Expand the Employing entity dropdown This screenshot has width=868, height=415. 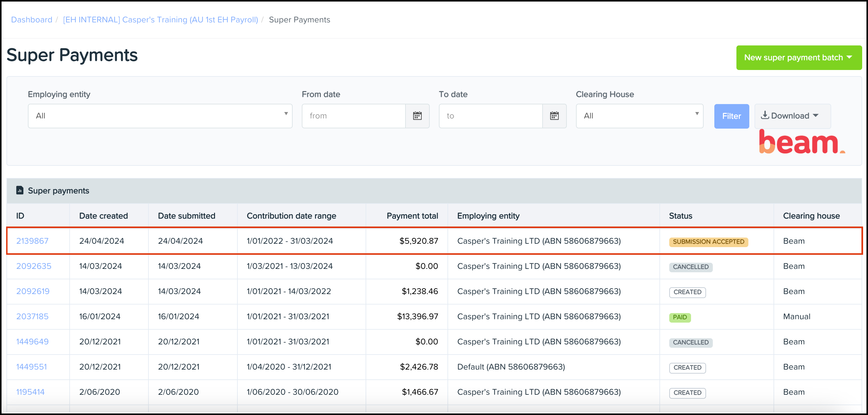tap(160, 116)
